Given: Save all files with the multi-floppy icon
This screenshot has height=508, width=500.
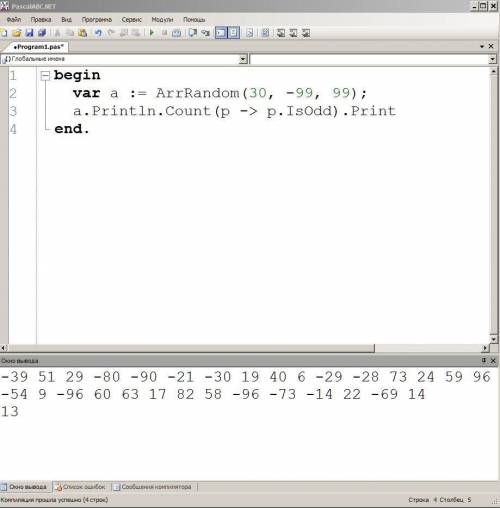Looking at the screenshot, I should [42, 33].
